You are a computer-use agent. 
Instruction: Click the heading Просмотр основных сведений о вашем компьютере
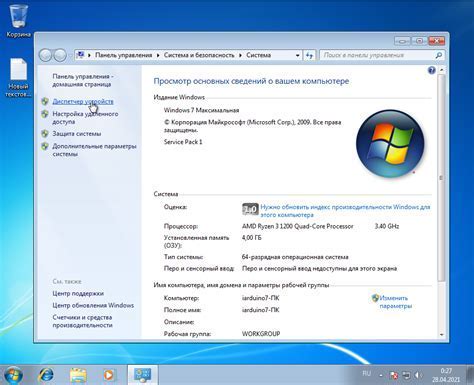pos(251,81)
